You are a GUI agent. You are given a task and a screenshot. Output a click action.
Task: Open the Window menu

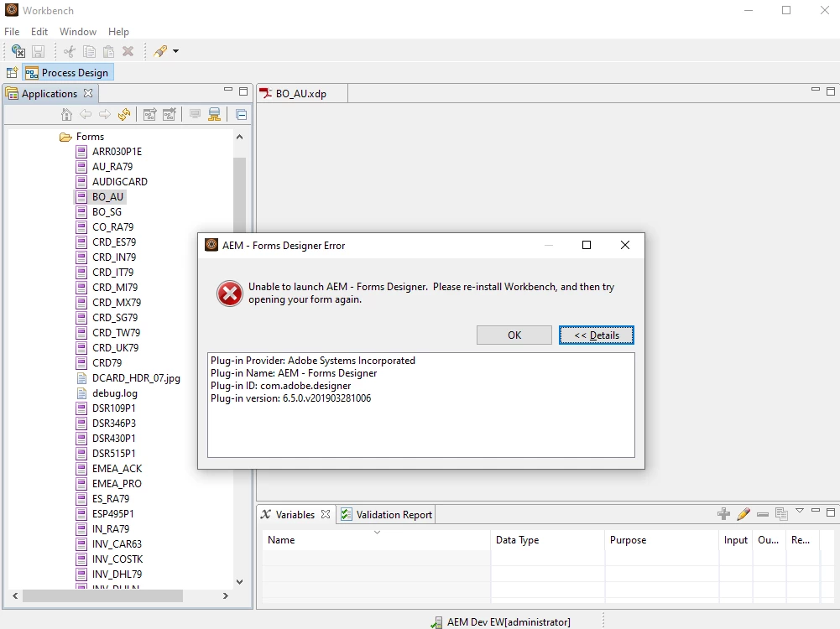(78, 32)
